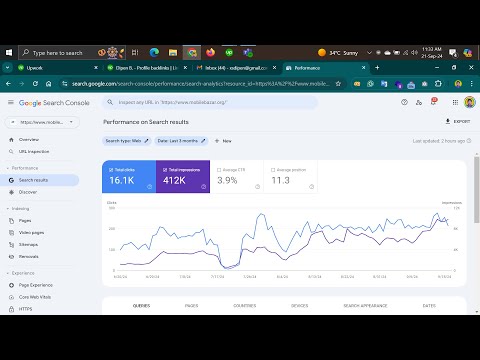Viewport: 480px width, 360px height.
Task: Open HTTPS in the sidebar
Action: [x=25, y=309]
